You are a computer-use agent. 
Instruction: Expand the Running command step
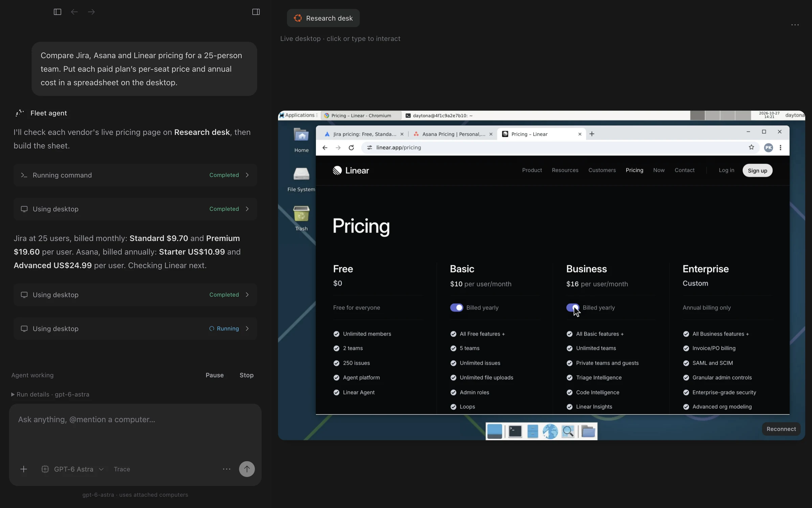point(135,175)
